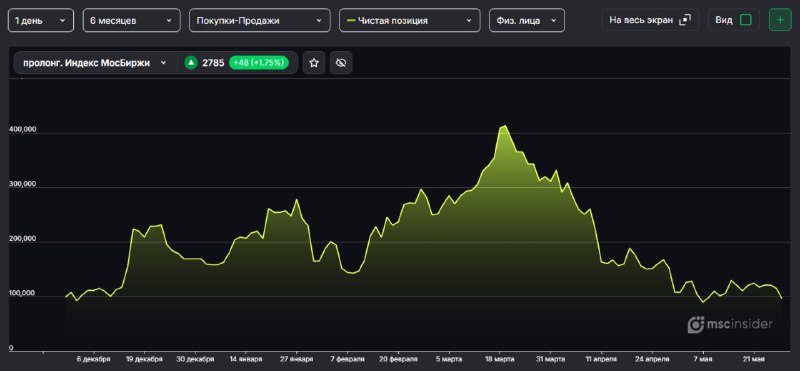Toggle the Вид square checkbox
This screenshot has width=800, height=371.
click(745, 20)
